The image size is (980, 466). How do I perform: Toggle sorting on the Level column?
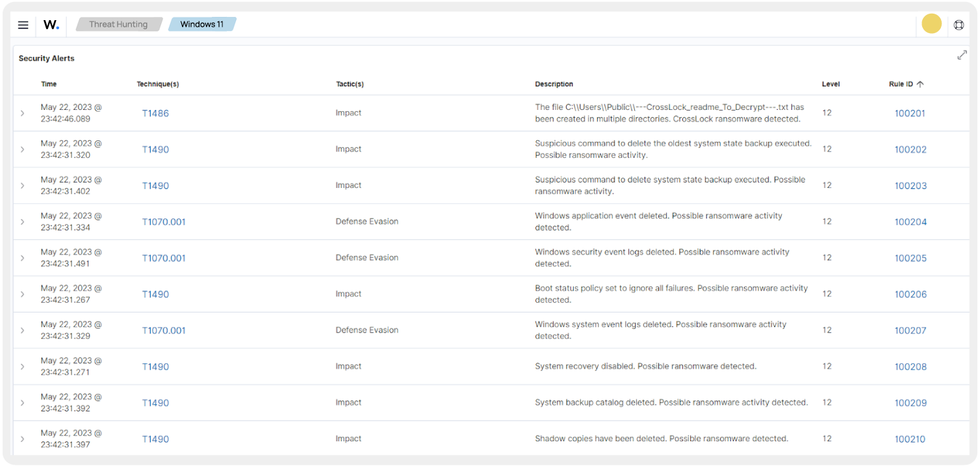(x=831, y=84)
